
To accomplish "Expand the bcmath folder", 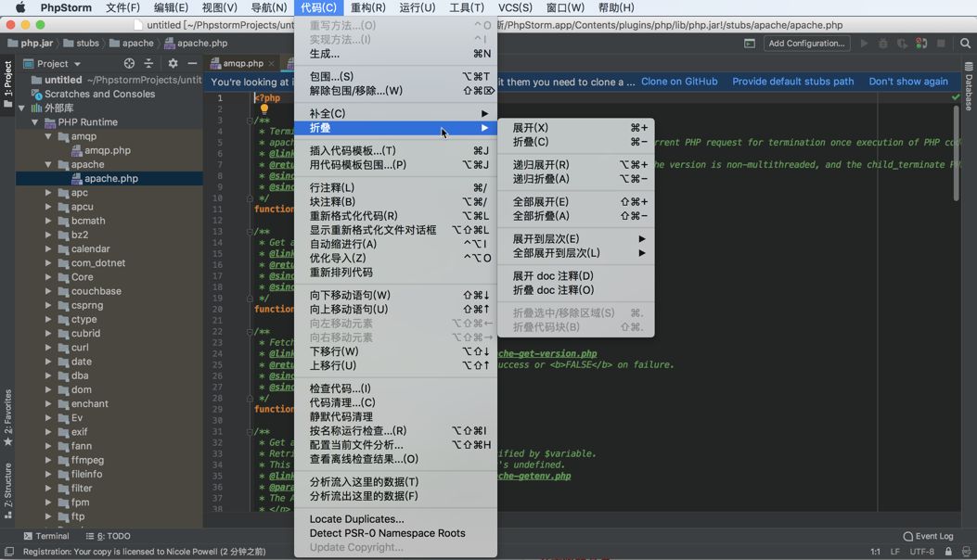I will [48, 221].
